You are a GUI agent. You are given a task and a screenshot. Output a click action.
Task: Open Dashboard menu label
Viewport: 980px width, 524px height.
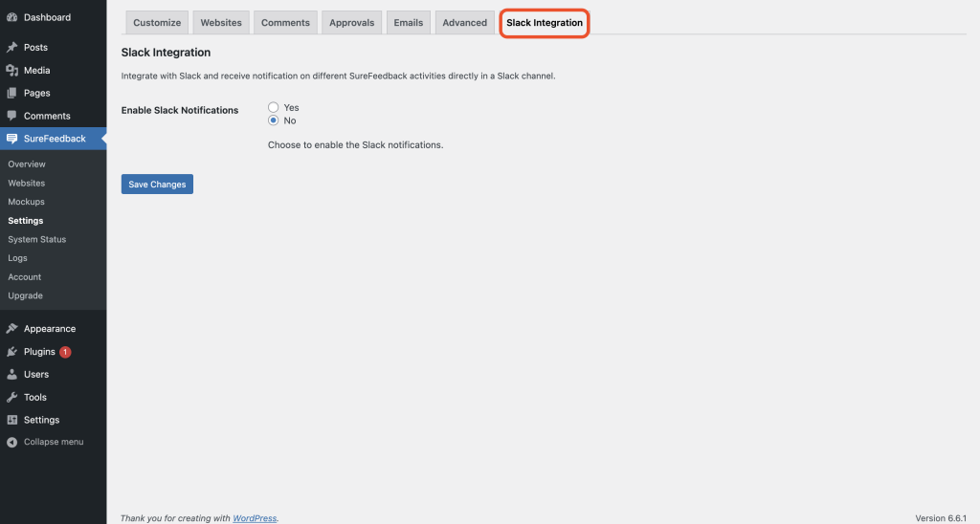47,17
